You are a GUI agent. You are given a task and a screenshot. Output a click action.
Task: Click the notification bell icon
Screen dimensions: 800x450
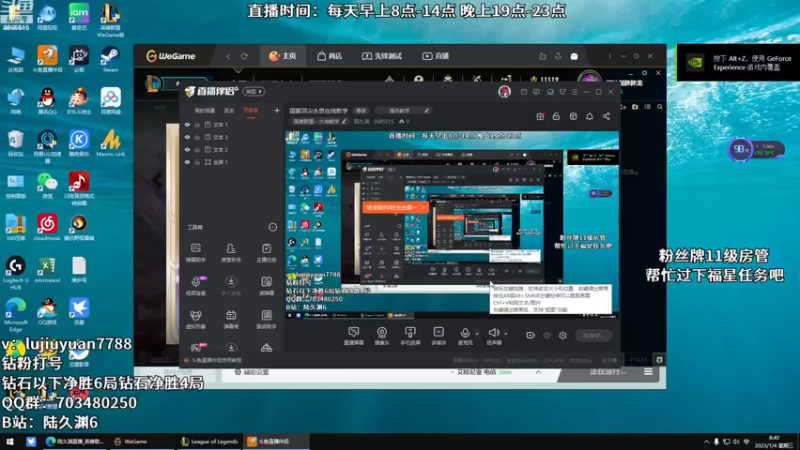tap(589, 116)
